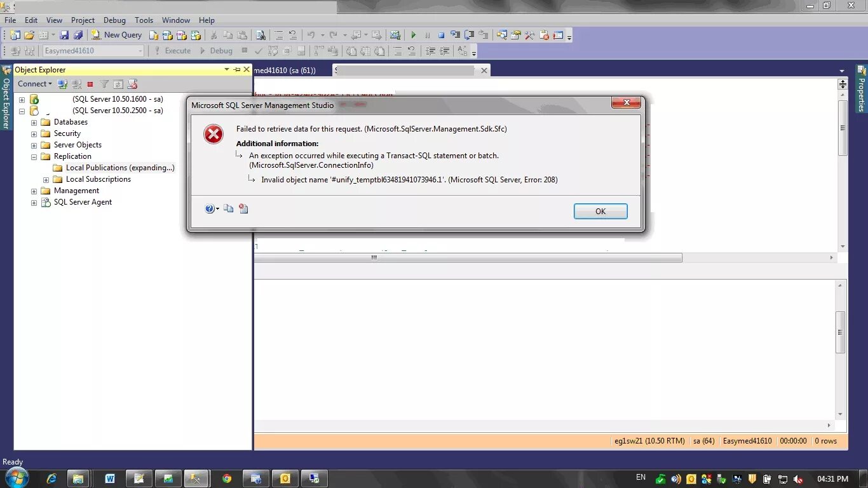
Task: Click the red Stop icon in Object Explorer
Action: [90, 84]
